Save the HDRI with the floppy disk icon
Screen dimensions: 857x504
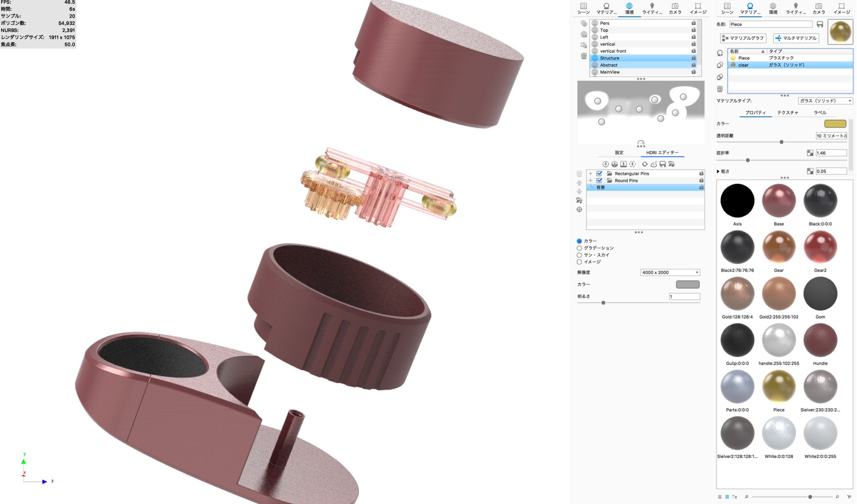(x=662, y=164)
